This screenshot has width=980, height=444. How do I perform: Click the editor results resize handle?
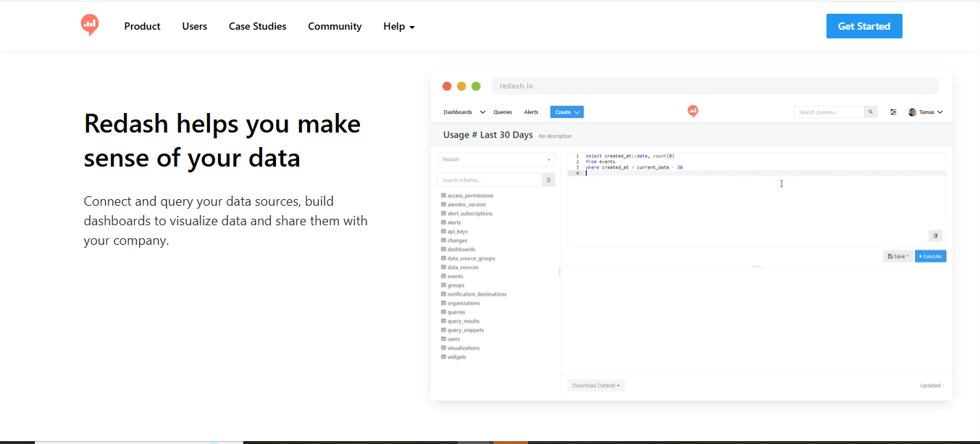point(756,267)
